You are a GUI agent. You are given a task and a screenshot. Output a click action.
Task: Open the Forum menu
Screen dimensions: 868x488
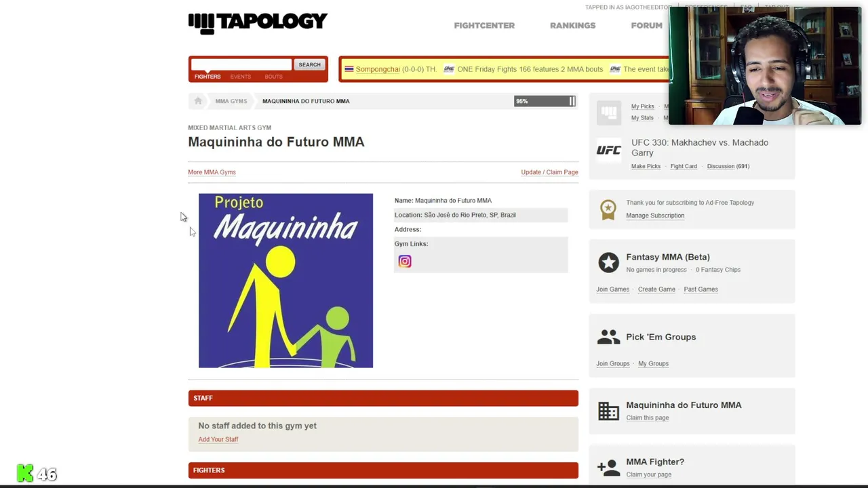tap(646, 26)
